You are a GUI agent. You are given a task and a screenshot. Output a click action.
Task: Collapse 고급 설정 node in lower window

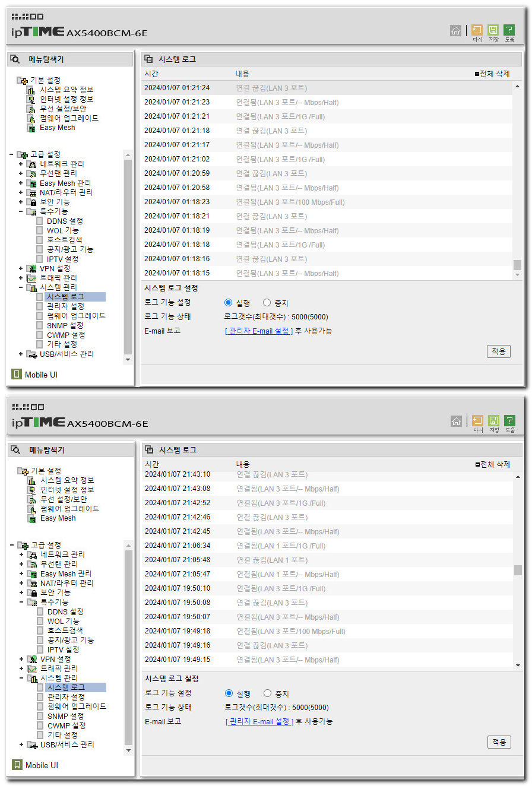12,545
